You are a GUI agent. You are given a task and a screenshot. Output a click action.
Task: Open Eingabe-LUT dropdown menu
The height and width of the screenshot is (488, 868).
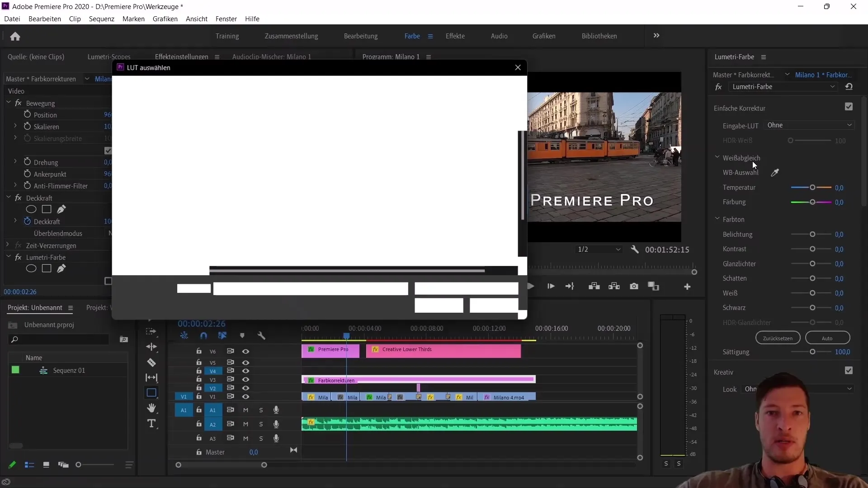[x=809, y=125]
